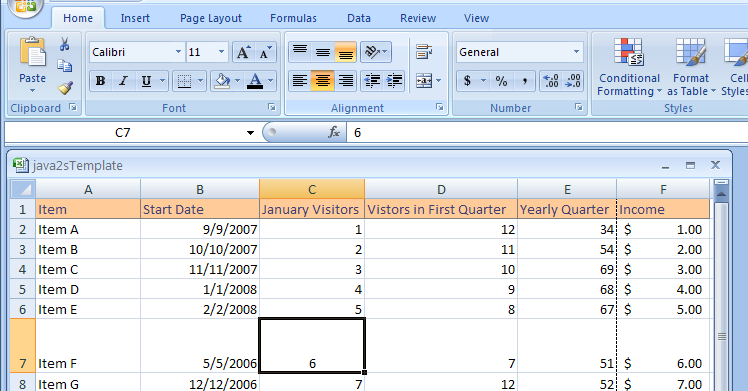
Task: Select cell containing 11/11/2007
Action: (200, 269)
